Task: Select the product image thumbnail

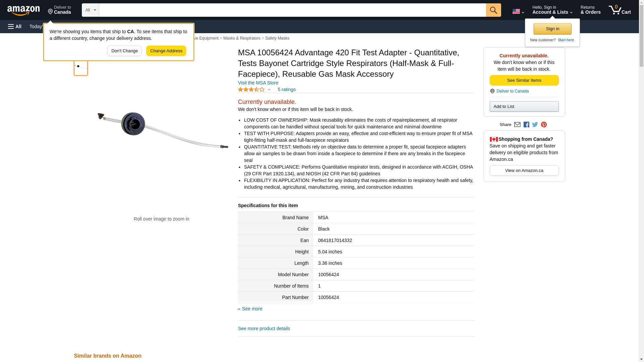Action: point(81,67)
